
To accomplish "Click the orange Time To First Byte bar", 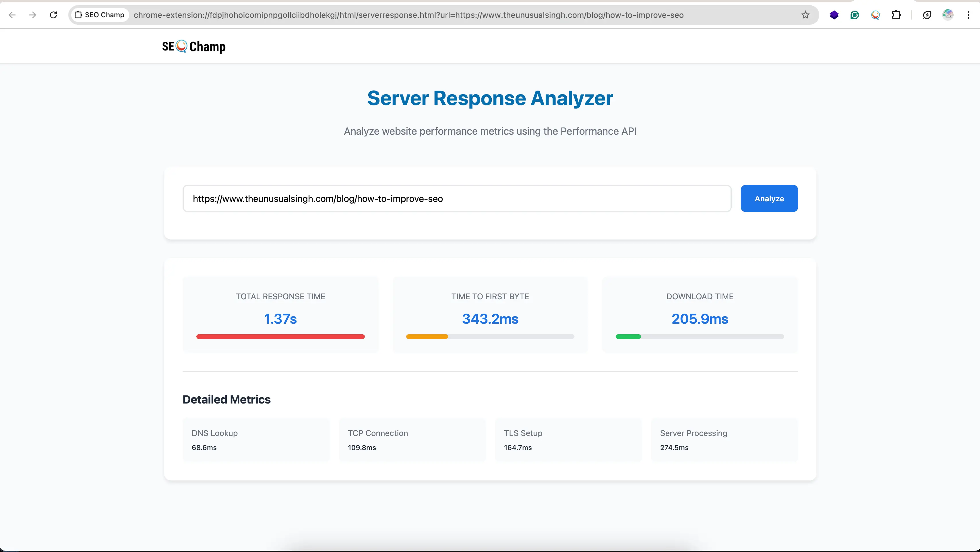I will (x=427, y=337).
